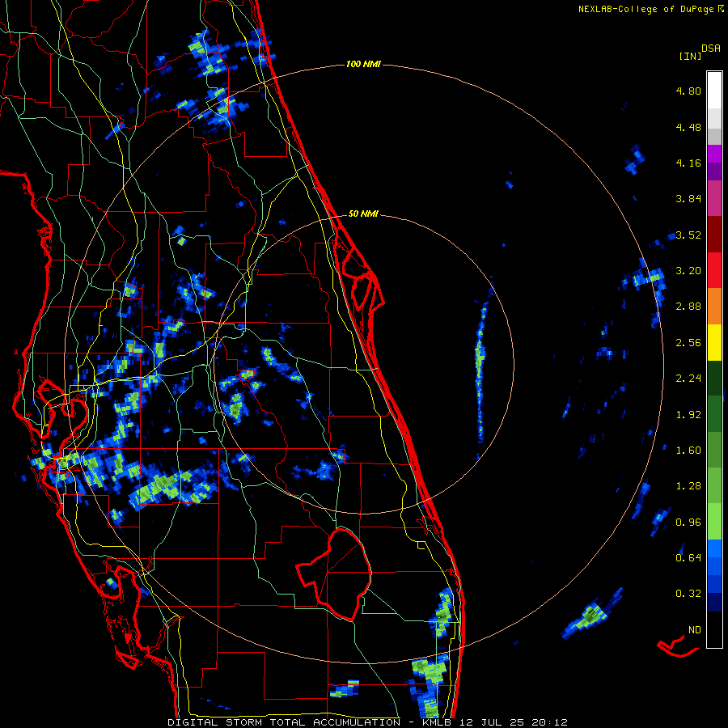Screen dimensions: 728x728
Task: Click the 4.80 legend value
Action: pos(688,91)
